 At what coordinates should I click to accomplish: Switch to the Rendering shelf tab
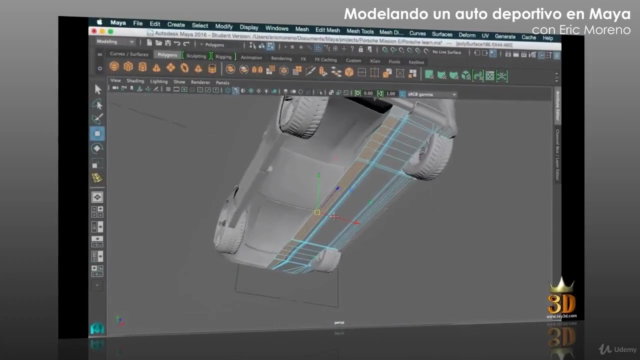point(281,58)
